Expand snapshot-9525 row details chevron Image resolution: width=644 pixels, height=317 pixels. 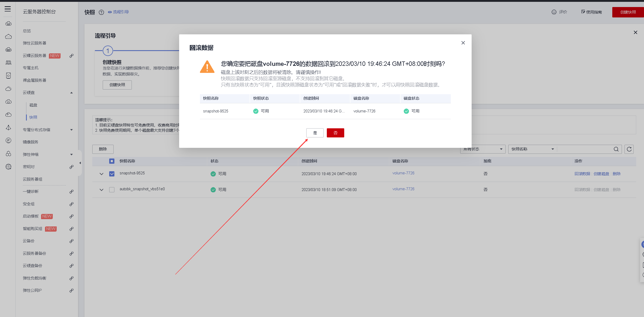[101, 174]
